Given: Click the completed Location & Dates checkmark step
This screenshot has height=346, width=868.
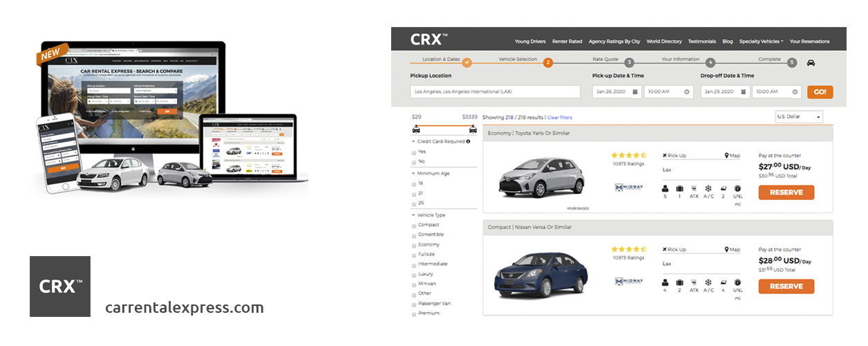Looking at the screenshot, I should (x=467, y=62).
